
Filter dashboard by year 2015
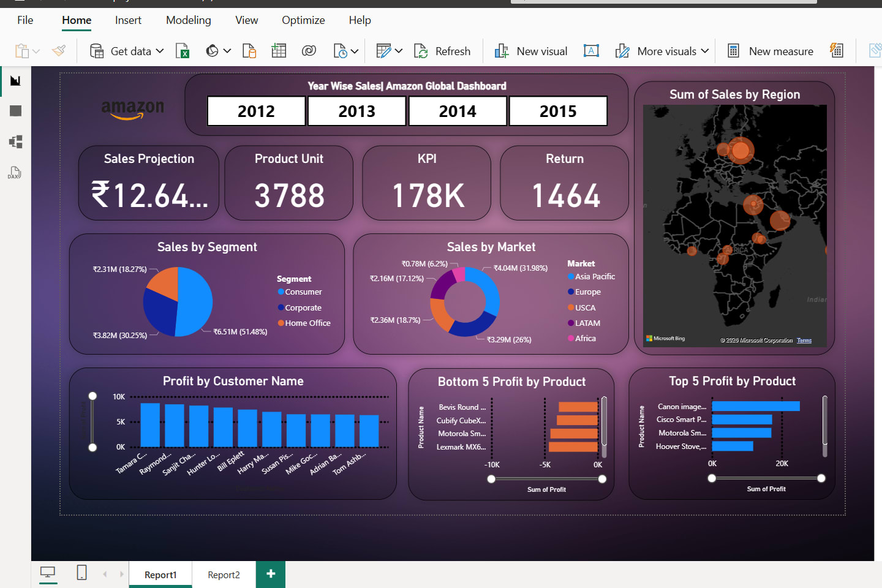click(x=558, y=111)
